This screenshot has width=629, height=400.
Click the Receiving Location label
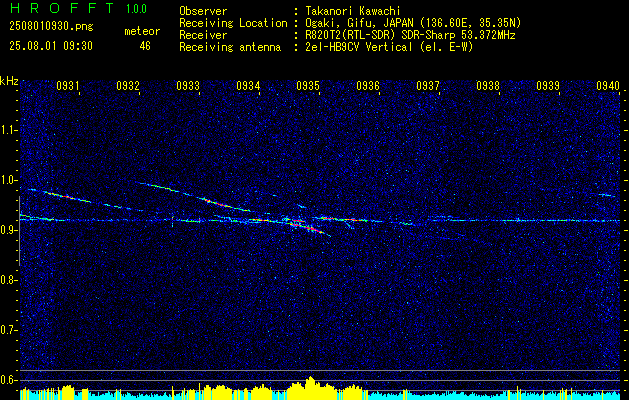tap(233, 23)
